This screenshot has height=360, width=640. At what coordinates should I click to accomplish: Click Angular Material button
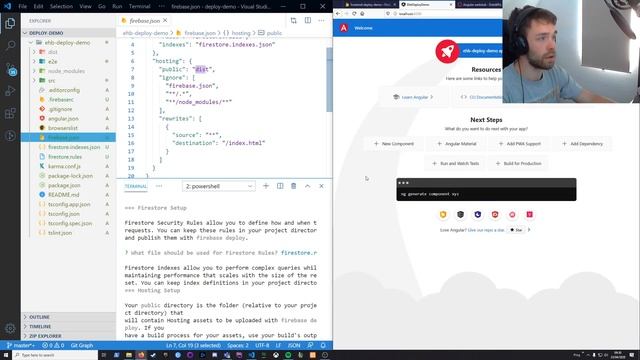pos(457,144)
